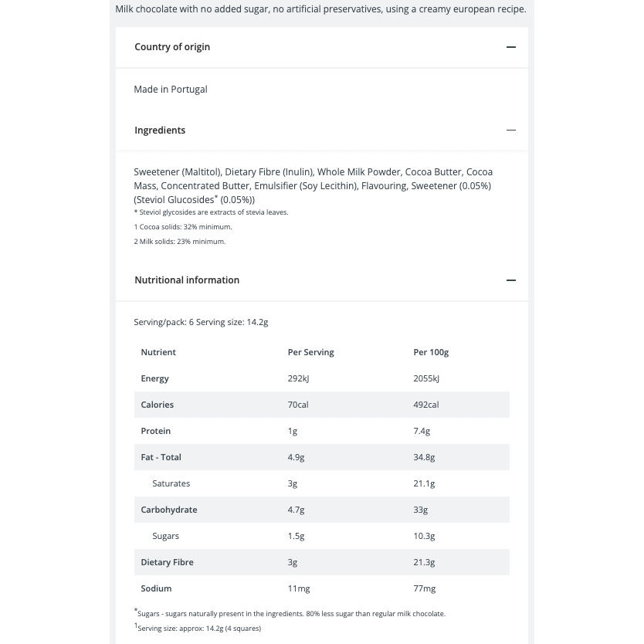Collapse Nutritional information via minus icon
This screenshot has width=644, height=644.
point(511,280)
